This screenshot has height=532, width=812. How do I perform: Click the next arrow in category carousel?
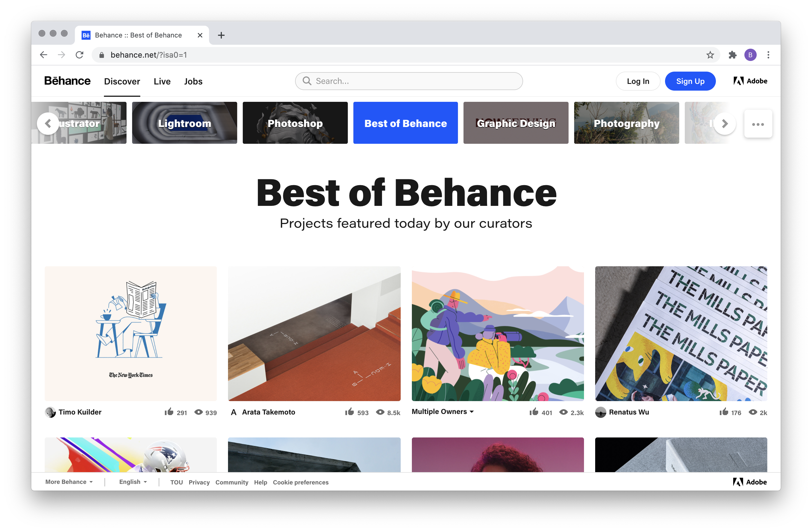click(725, 124)
